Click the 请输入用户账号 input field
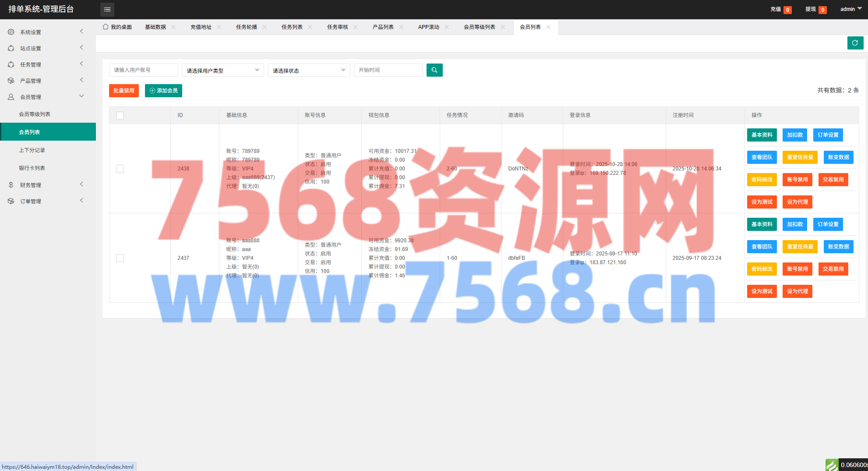The width and height of the screenshot is (868, 471). pyautogui.click(x=143, y=70)
